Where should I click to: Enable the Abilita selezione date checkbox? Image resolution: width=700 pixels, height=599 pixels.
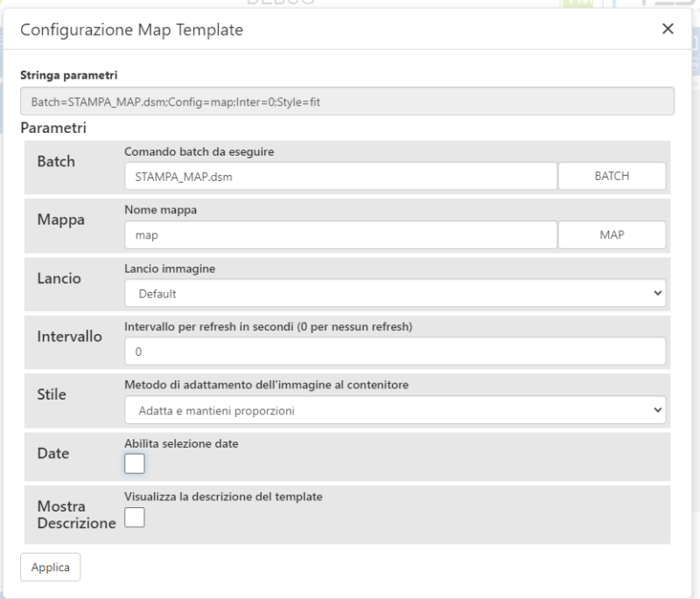[x=135, y=464]
